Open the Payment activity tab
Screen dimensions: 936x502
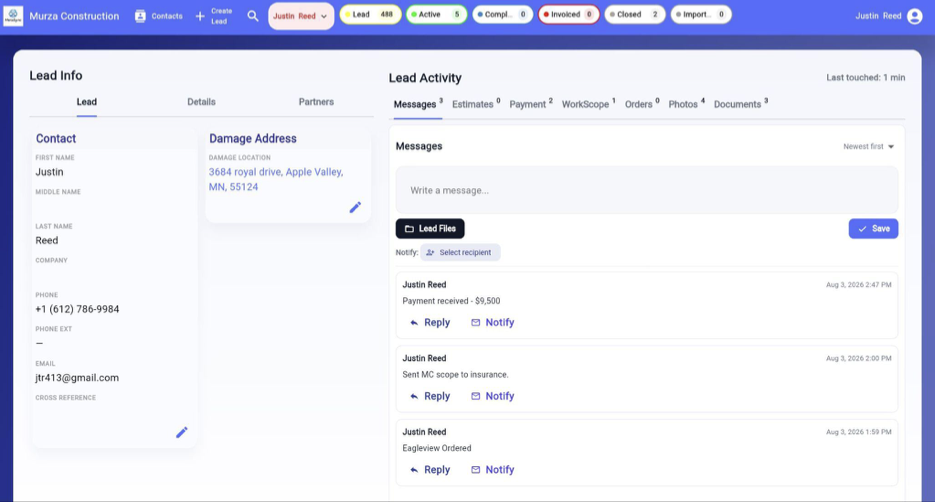[x=531, y=104]
